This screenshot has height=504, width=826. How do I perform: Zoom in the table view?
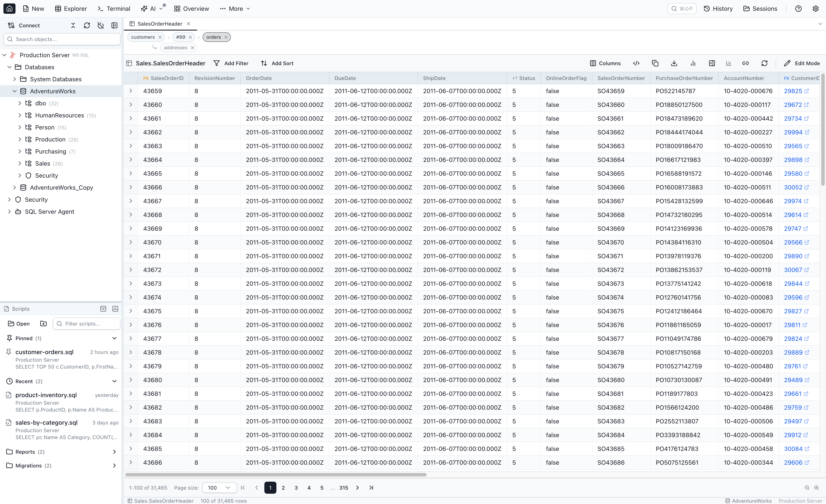[816, 488]
